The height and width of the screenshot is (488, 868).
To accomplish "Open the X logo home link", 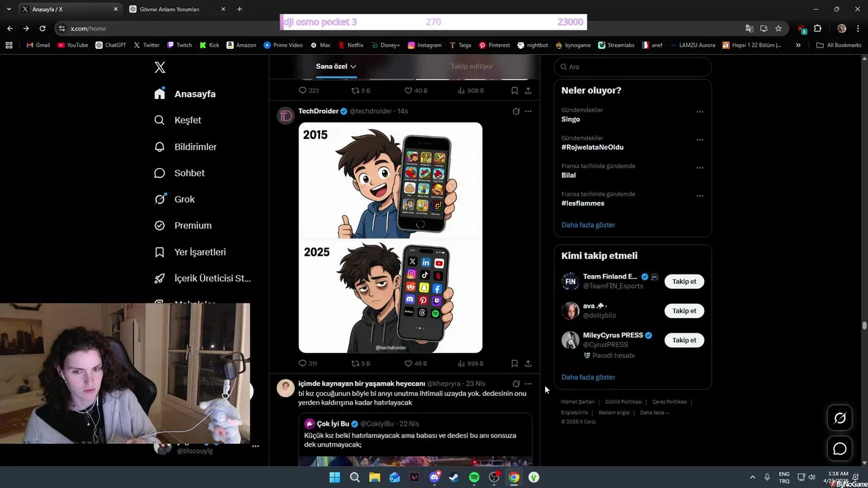I will 160,67.
